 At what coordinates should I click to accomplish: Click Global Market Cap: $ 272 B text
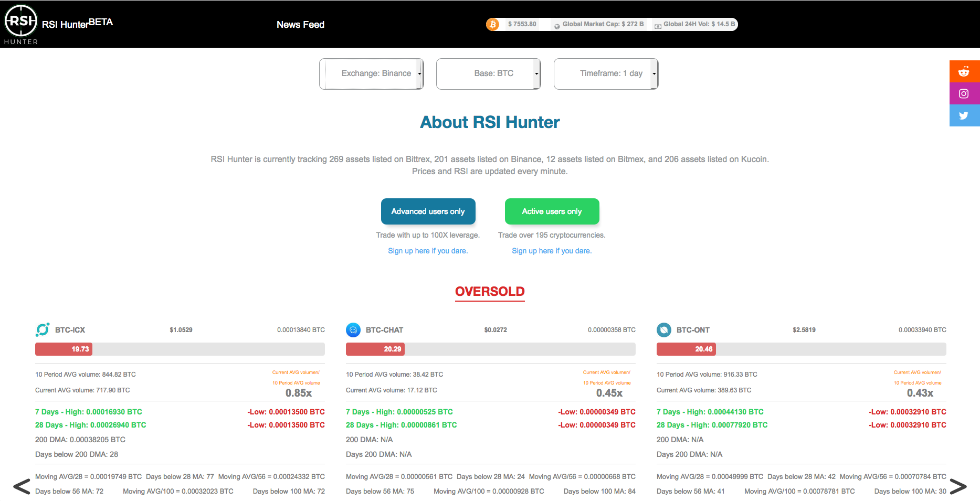coord(603,24)
